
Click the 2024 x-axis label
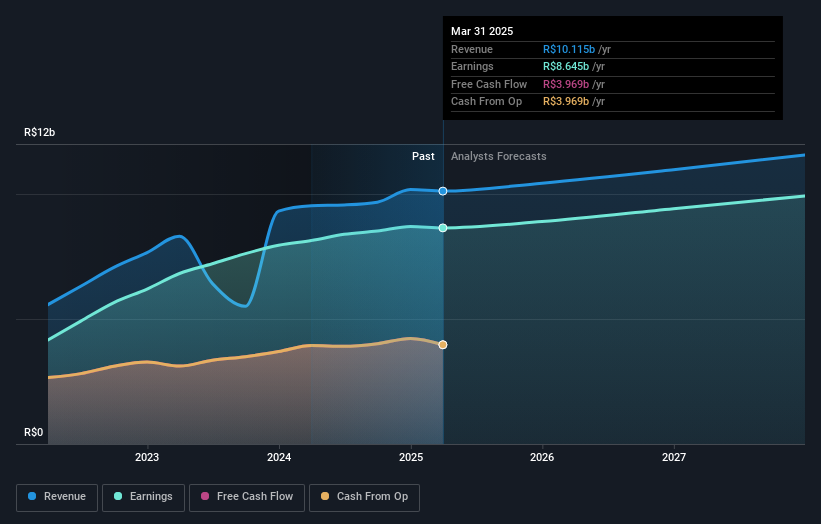(279, 457)
